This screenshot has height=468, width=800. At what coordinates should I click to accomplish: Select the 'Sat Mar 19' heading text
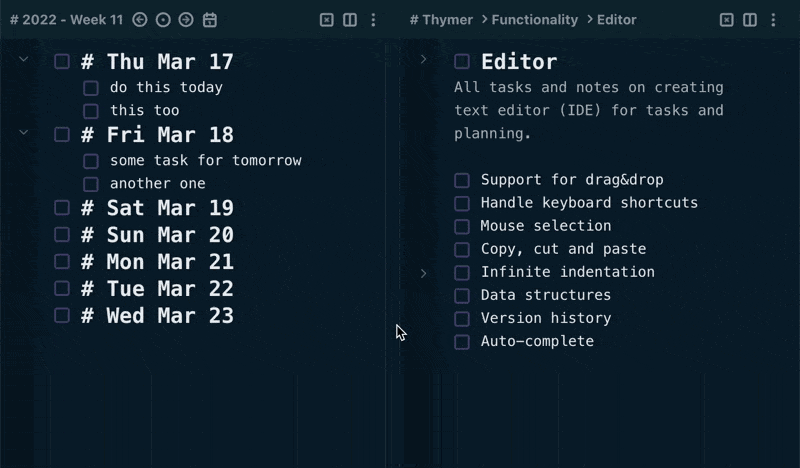click(x=170, y=208)
